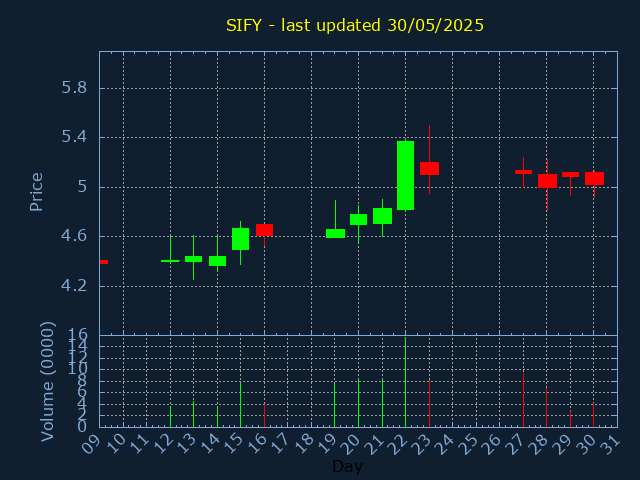Screen dimensions: 640x480
Task: Click the day 10 tick label
Action: pyautogui.click(x=116, y=444)
